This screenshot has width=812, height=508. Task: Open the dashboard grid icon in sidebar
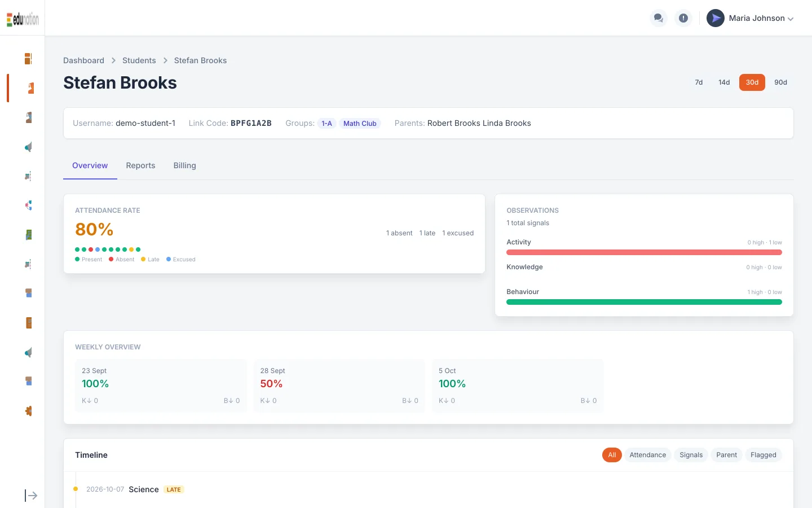(28, 59)
